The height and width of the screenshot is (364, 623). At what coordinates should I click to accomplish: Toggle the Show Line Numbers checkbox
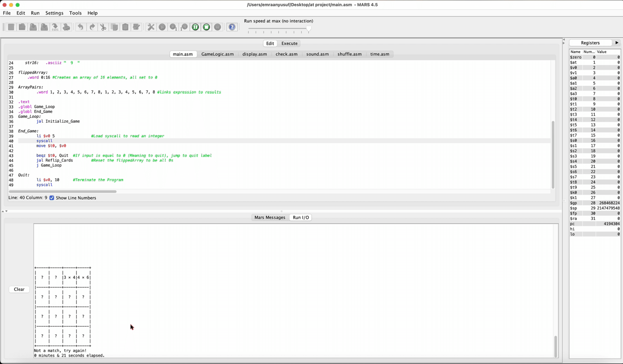pyautogui.click(x=52, y=198)
